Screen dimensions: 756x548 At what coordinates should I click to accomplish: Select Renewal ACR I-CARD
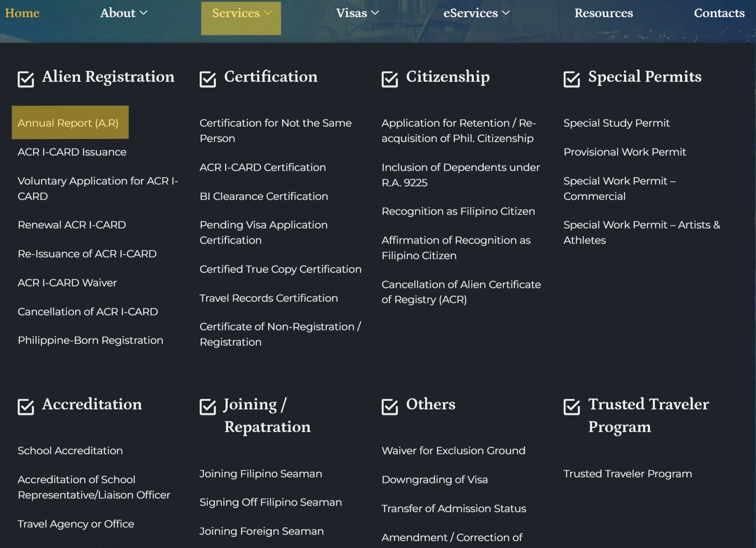(x=72, y=225)
